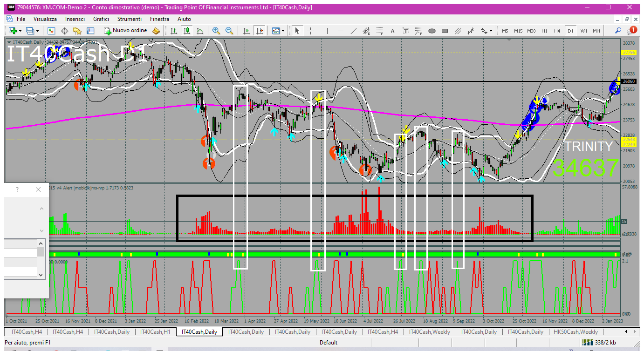Select the text 'A' tool
Viewport: 644px width, 351px height.
coord(392,31)
